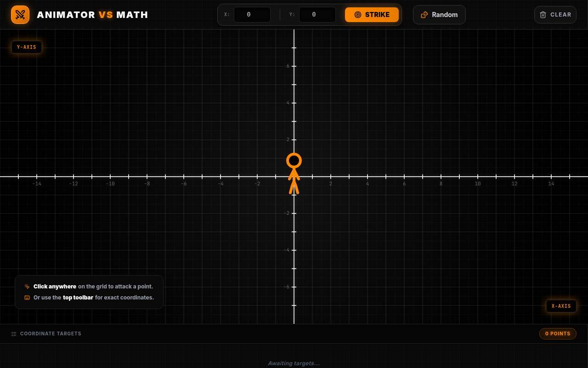This screenshot has height=368, width=588.
Task: Click the x-axis label 4
Action: click(x=367, y=184)
